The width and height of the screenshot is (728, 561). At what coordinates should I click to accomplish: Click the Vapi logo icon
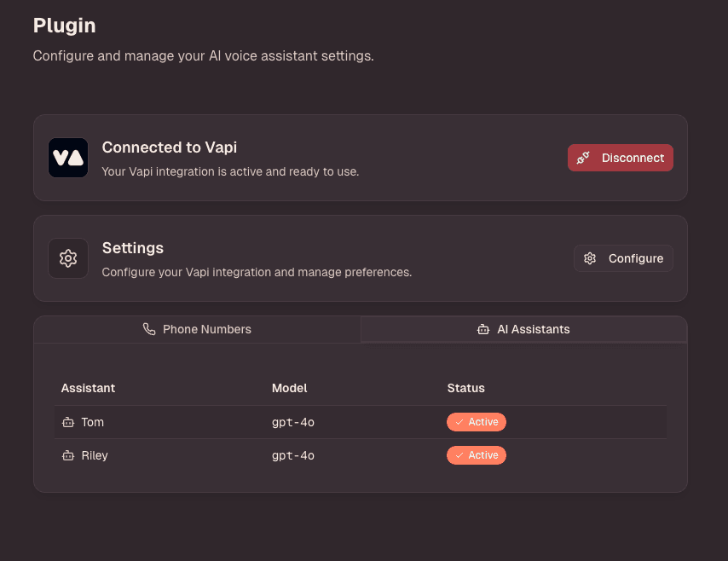point(68,158)
